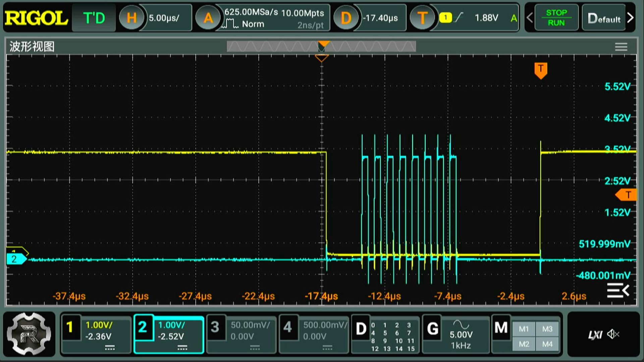This screenshot has height=362, width=644.
Task: Select the M4 math tab
Action: pos(547,344)
